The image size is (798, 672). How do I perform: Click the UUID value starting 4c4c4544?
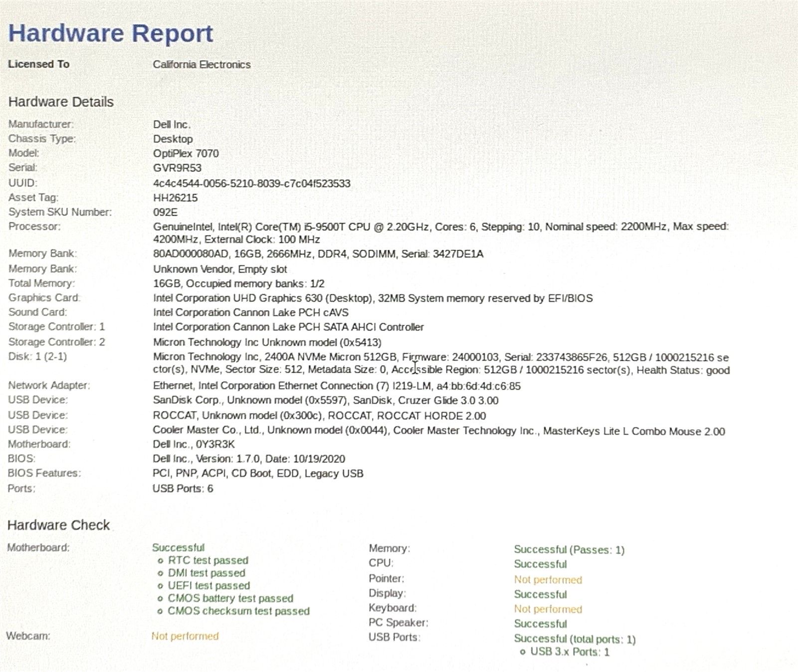coord(251,183)
